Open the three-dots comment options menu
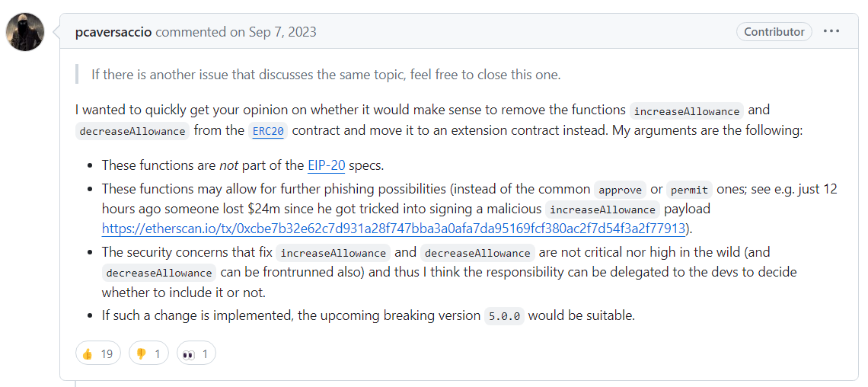The width and height of the screenshot is (868, 387). 831,31
